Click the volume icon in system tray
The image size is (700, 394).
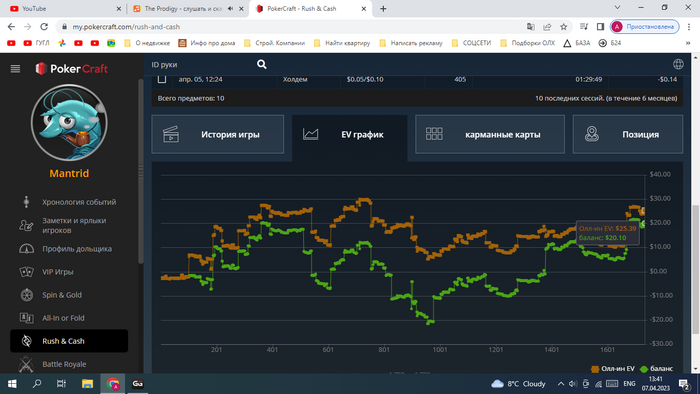[x=573, y=384]
